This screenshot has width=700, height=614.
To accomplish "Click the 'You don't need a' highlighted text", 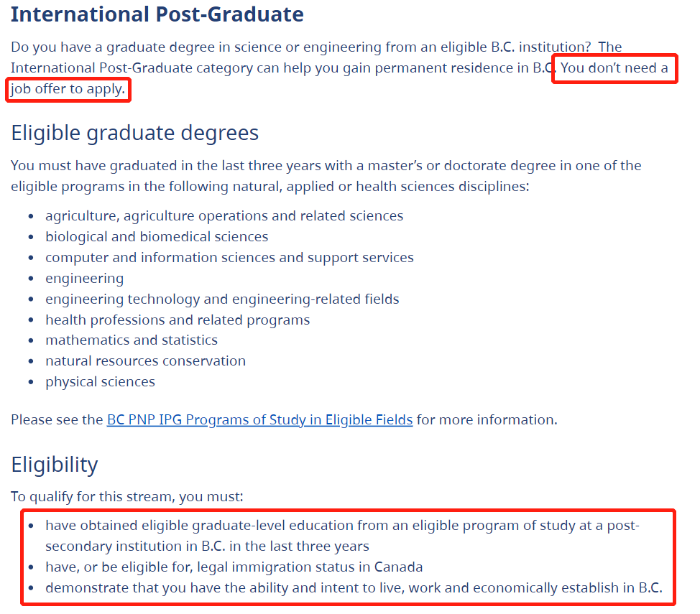I will pyautogui.click(x=614, y=68).
